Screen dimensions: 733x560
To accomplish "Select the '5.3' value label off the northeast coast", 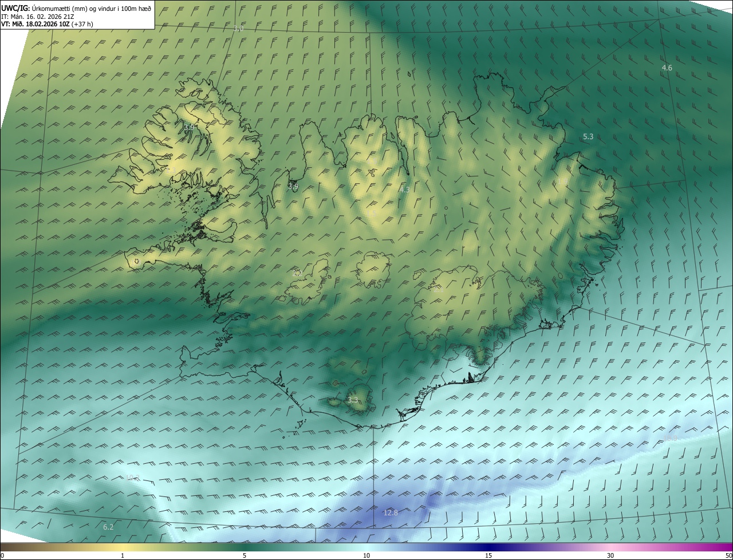I will pyautogui.click(x=588, y=136).
